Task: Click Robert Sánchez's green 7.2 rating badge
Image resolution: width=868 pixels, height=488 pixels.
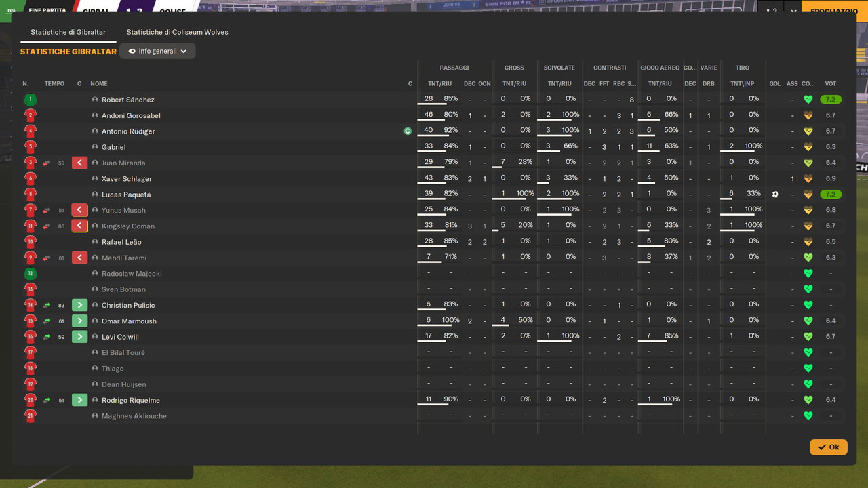Action: tap(831, 100)
